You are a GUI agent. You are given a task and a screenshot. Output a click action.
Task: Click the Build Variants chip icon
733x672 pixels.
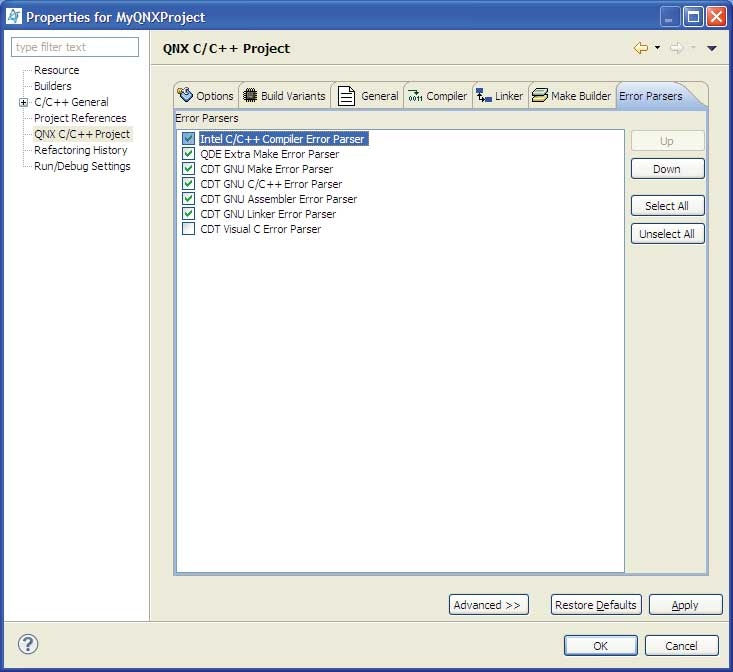tap(250, 96)
